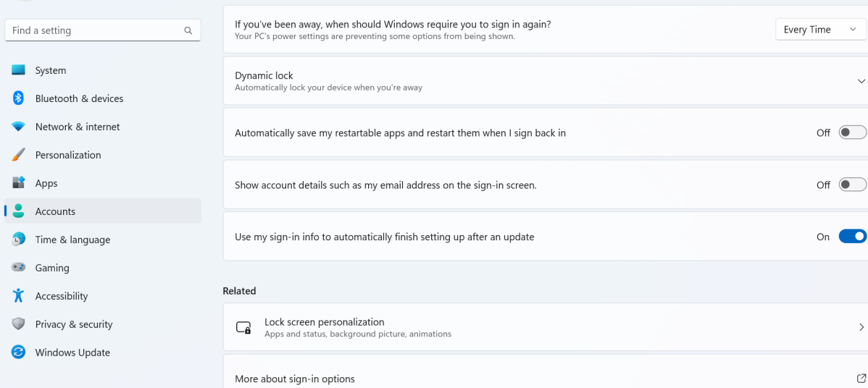Expand the Dynamic lock section
This screenshot has height=388, width=868.
[861, 81]
